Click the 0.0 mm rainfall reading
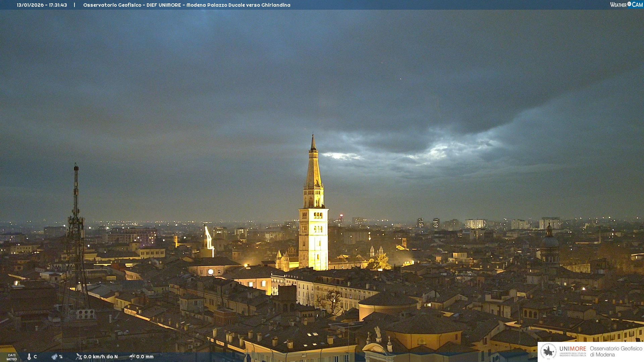 coord(145,357)
